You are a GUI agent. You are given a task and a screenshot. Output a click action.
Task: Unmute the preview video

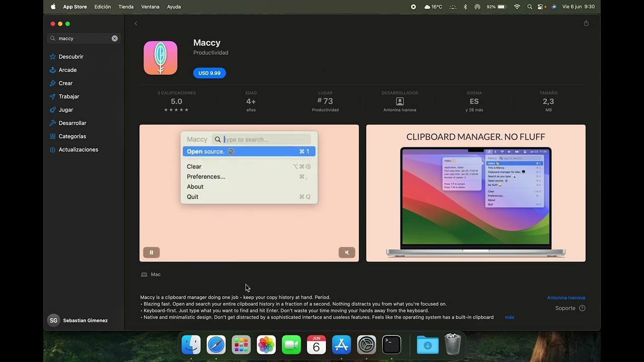tap(347, 252)
